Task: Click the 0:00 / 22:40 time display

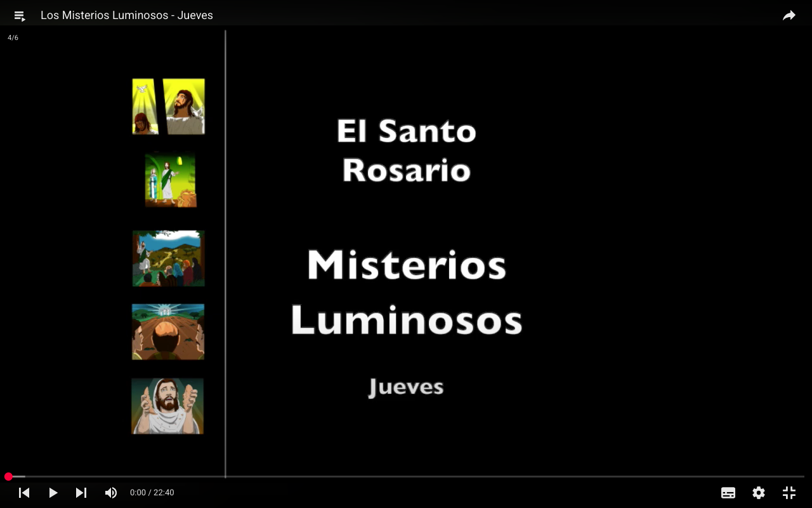Action: click(152, 493)
